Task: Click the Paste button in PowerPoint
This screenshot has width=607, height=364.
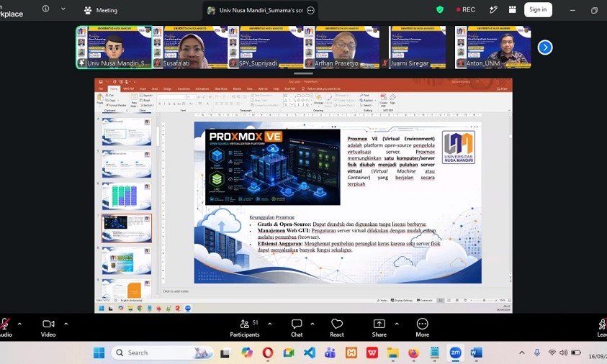Action: coord(100,99)
